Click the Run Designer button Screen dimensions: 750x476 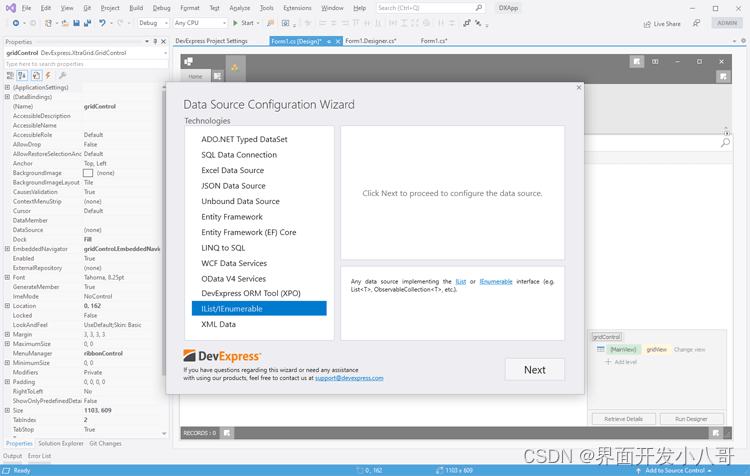pos(691,419)
